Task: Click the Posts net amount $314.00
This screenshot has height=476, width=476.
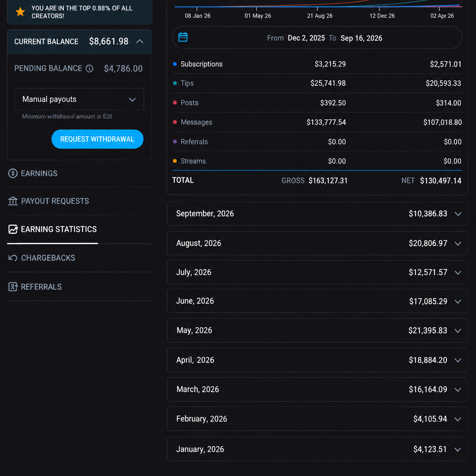Action: [x=448, y=103]
